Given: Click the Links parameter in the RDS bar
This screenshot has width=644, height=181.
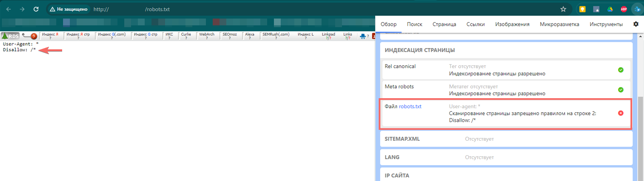Looking at the screenshot, I should point(348,36).
